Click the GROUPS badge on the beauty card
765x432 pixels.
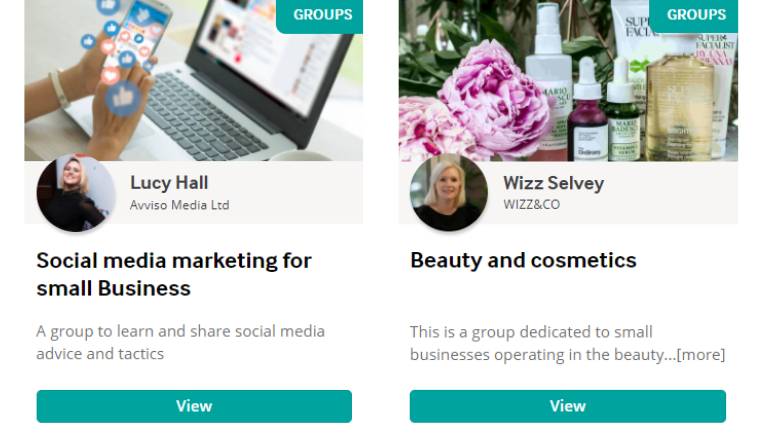[x=695, y=15]
